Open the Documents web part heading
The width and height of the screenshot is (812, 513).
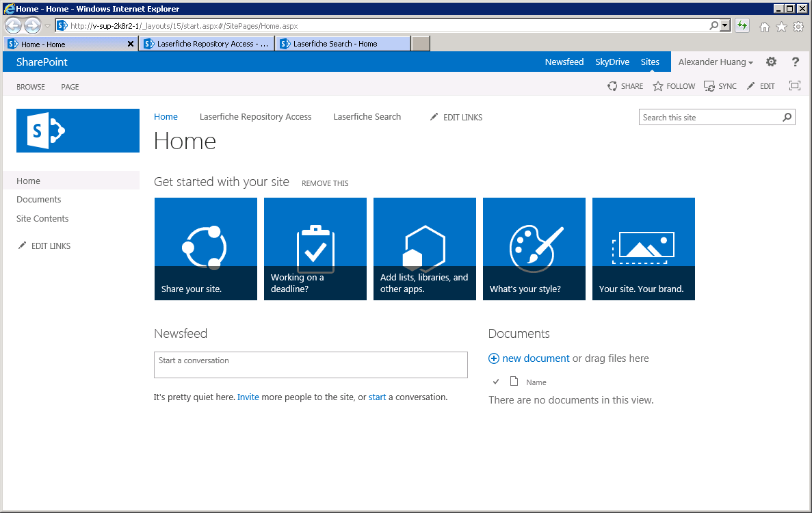(519, 333)
